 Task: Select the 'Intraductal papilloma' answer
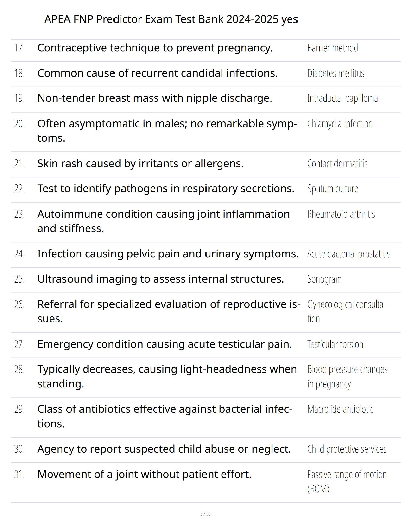(x=342, y=98)
